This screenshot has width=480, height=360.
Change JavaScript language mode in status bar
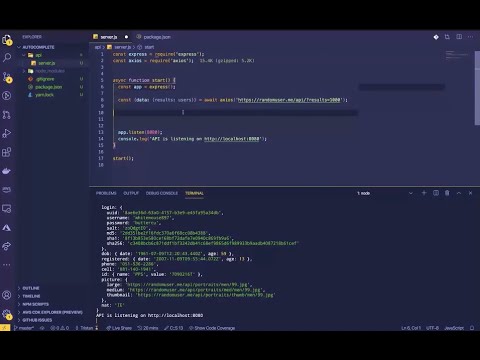pyautogui.click(x=454, y=328)
